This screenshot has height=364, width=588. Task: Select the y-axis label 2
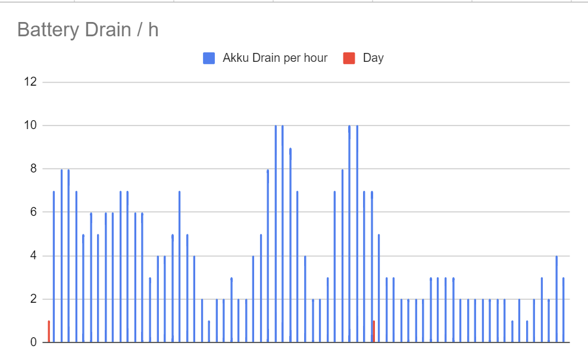[33, 299]
